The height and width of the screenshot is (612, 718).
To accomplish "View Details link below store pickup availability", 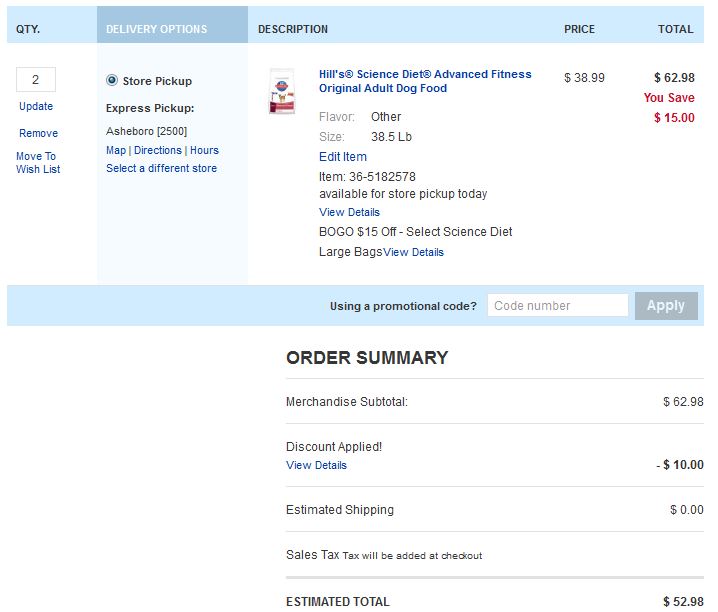I will (x=349, y=212).
